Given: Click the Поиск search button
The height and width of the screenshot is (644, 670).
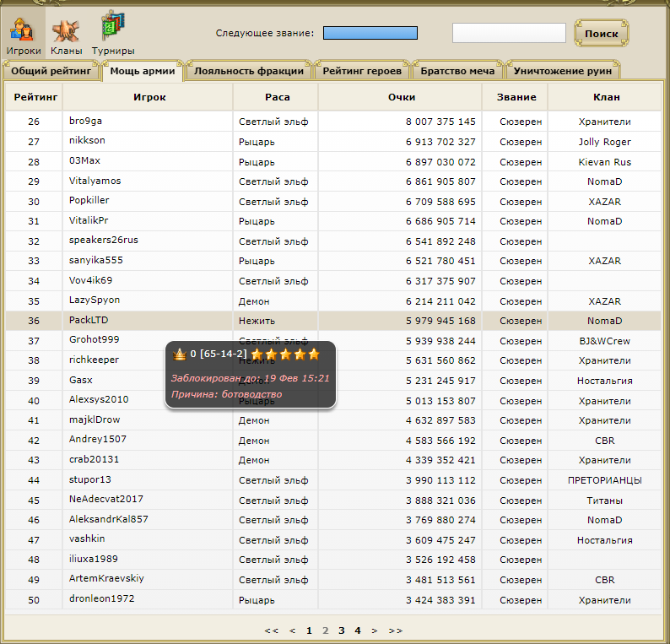Looking at the screenshot, I should [x=601, y=33].
